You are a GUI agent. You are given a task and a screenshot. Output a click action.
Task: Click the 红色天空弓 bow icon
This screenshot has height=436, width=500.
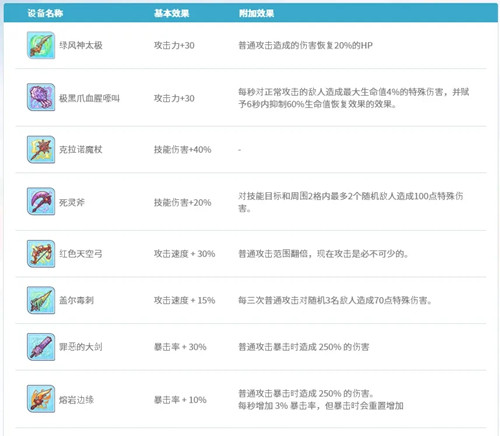[x=41, y=254]
